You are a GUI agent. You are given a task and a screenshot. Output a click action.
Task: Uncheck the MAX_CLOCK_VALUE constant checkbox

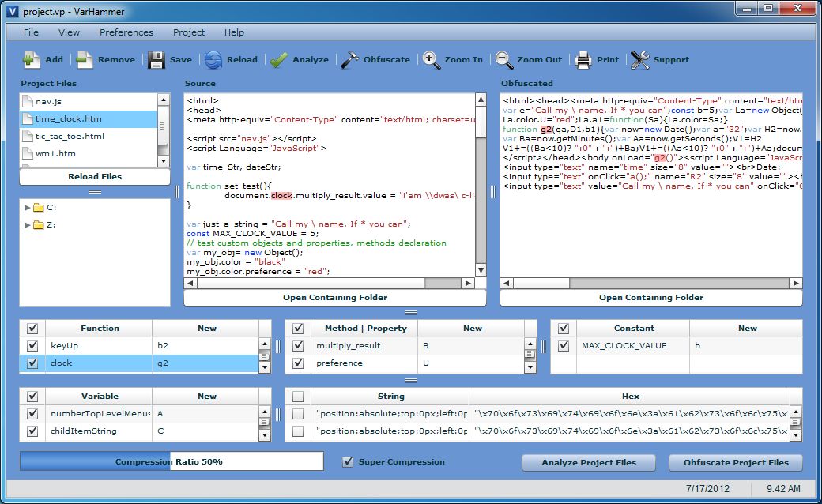[564, 346]
